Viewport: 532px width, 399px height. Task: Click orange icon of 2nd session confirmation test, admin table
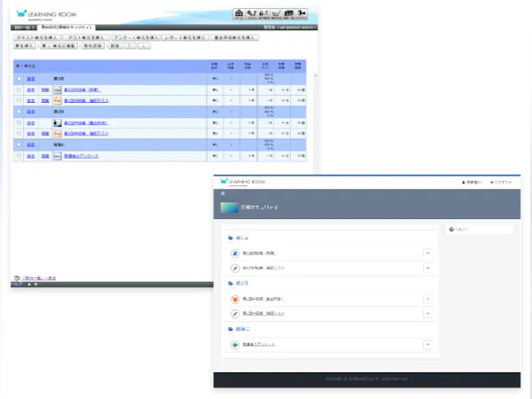[58, 133]
